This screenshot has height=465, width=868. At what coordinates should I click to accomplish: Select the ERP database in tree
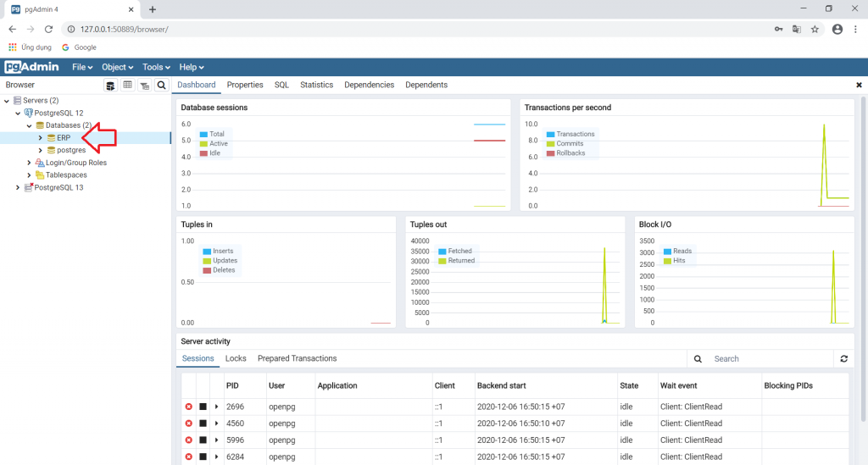tap(64, 138)
